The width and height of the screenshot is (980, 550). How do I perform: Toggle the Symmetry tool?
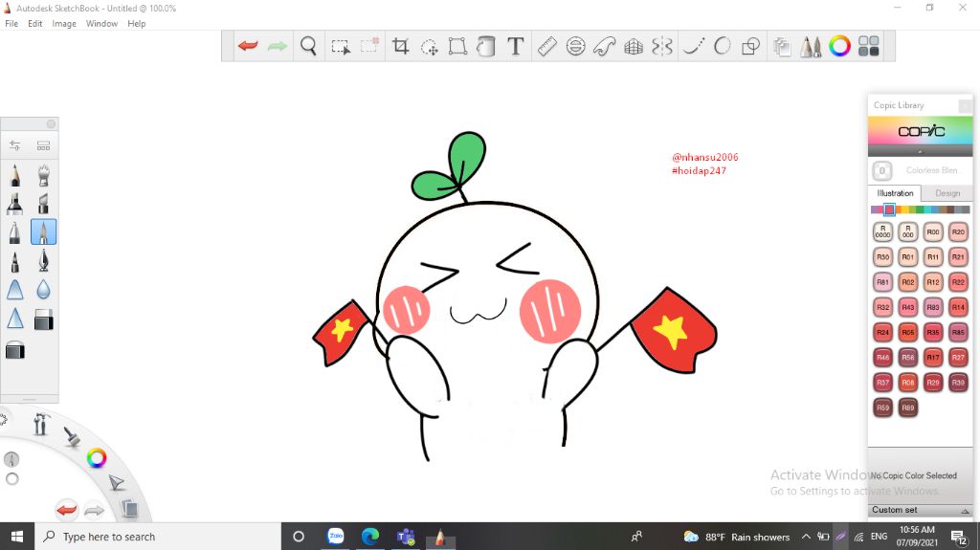tap(662, 46)
